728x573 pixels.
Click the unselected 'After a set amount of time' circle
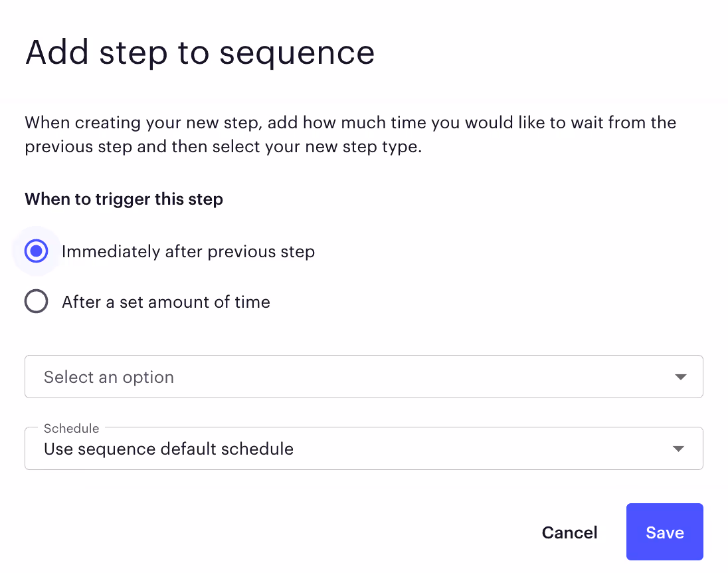(x=36, y=301)
